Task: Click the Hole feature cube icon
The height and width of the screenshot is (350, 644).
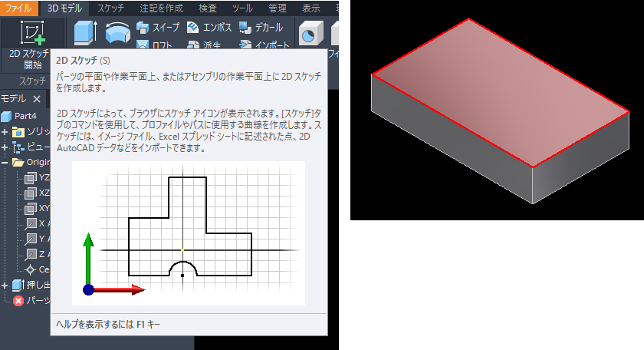Action: (x=311, y=33)
